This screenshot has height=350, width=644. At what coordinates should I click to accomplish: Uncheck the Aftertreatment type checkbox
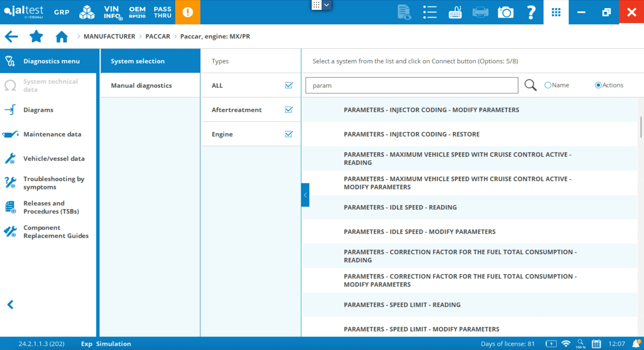coord(289,109)
